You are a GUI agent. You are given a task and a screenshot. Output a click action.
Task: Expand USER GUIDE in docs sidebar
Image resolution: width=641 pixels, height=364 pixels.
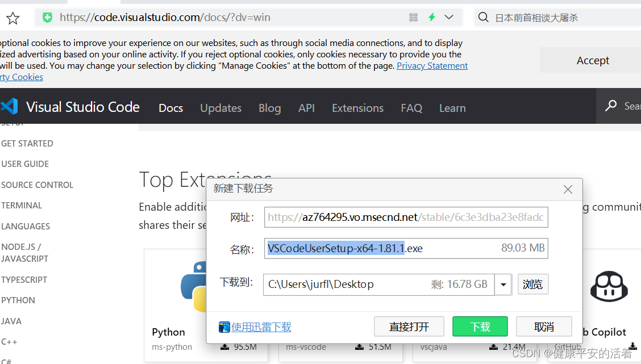pyautogui.click(x=25, y=164)
